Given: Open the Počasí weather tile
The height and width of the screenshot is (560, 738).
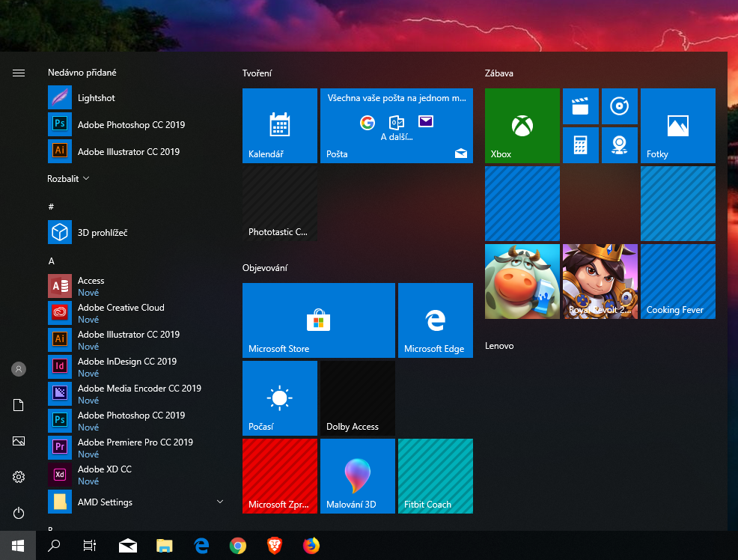Looking at the screenshot, I should point(280,398).
